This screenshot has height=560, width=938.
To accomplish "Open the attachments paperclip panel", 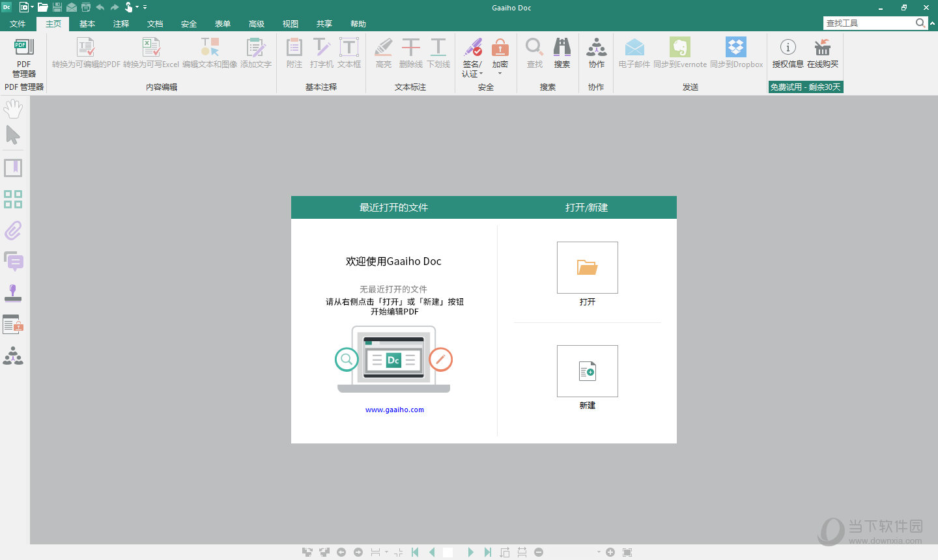I will point(13,231).
